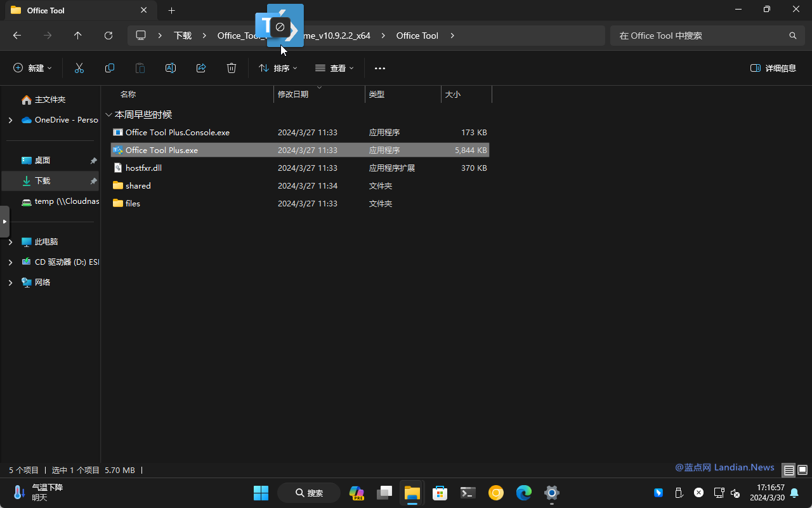
Task: Click the Cut scissors icon
Action: (79, 68)
